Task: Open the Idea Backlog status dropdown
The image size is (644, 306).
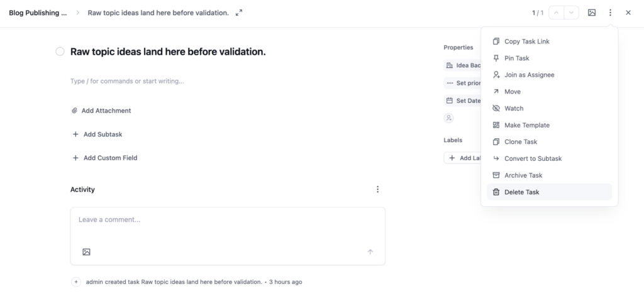Action: (463, 65)
